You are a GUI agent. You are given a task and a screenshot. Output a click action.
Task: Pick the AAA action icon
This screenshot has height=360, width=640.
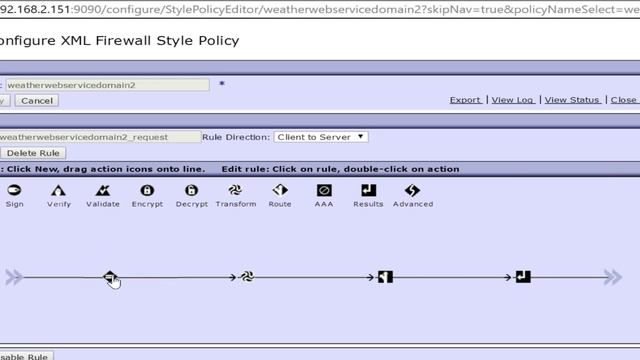pyautogui.click(x=324, y=190)
